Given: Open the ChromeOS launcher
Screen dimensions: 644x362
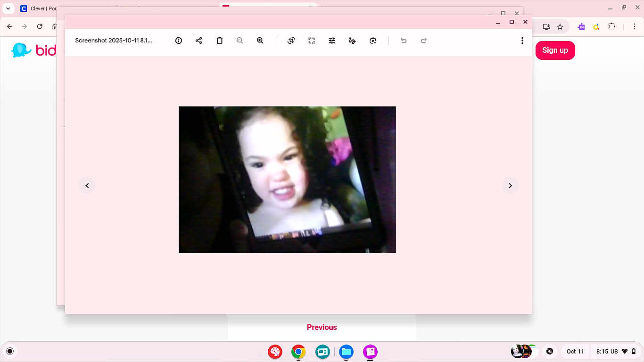Looking at the screenshot, I should click(10, 351).
